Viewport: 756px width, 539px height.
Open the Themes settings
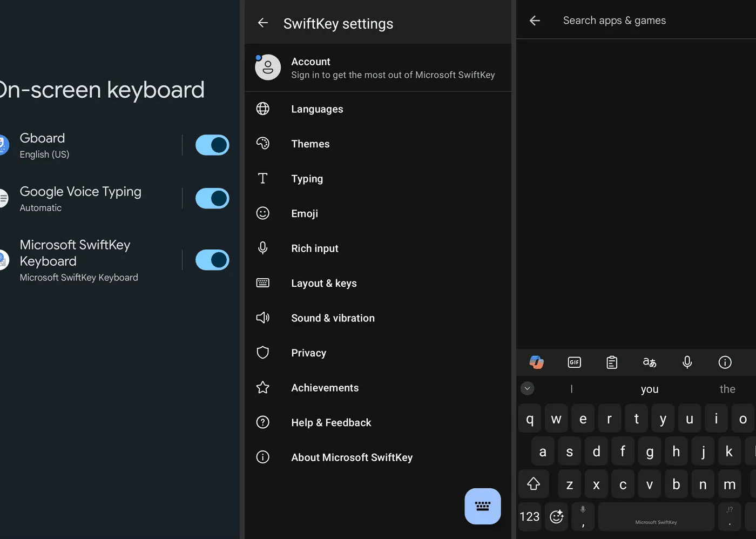310,144
